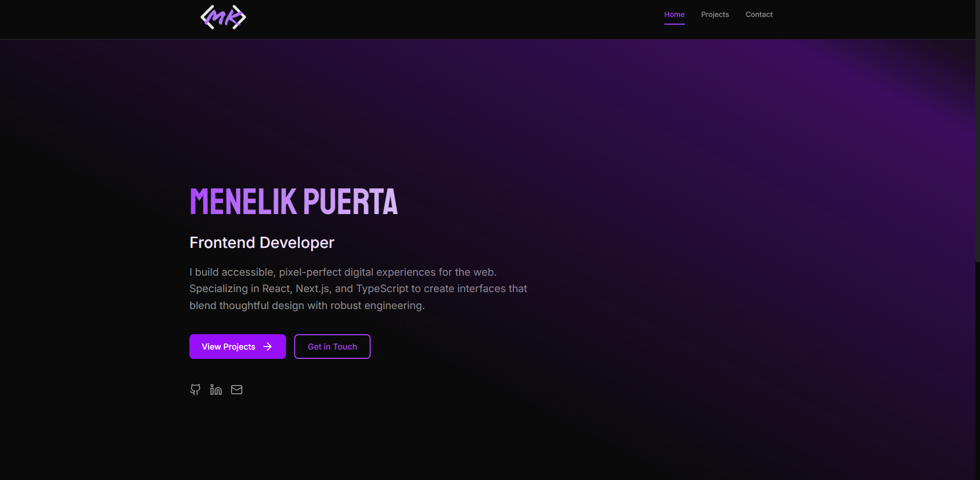Send an email using the mail icon

(236, 390)
